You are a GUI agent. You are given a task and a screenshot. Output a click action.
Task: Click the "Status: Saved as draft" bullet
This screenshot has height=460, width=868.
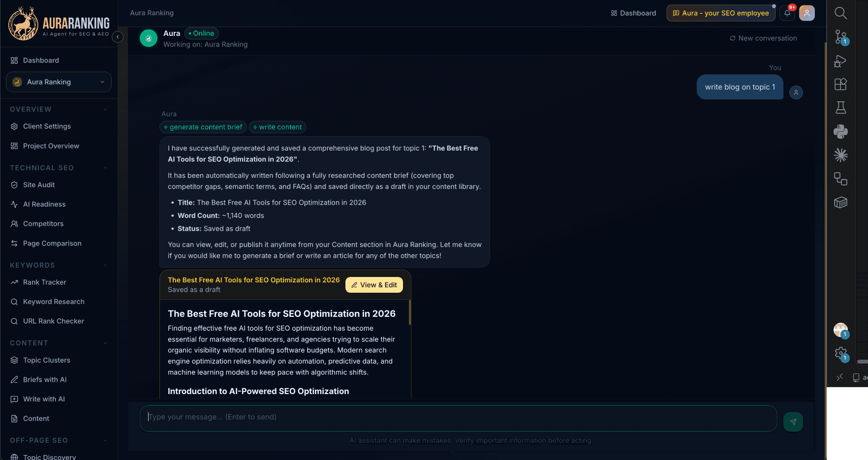coord(214,229)
